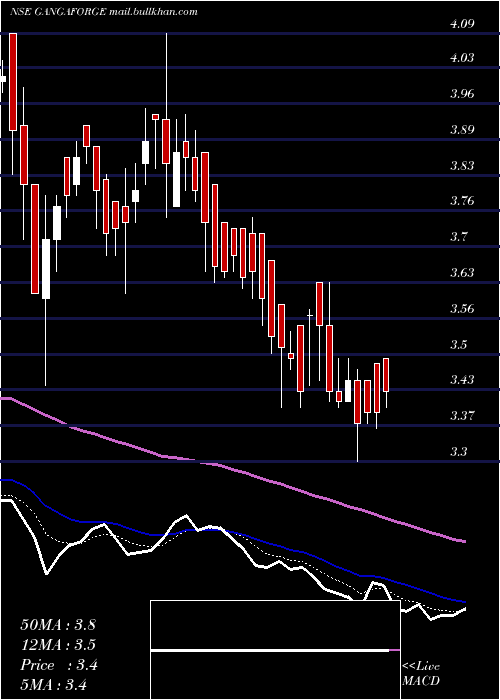Click the <<Live MACD label

pos(421,673)
